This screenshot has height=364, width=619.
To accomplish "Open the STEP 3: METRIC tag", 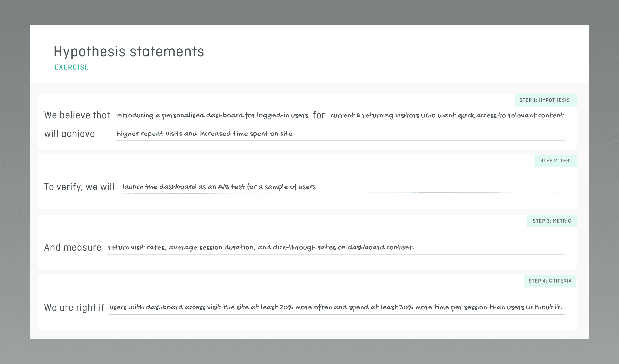I will coord(552,221).
